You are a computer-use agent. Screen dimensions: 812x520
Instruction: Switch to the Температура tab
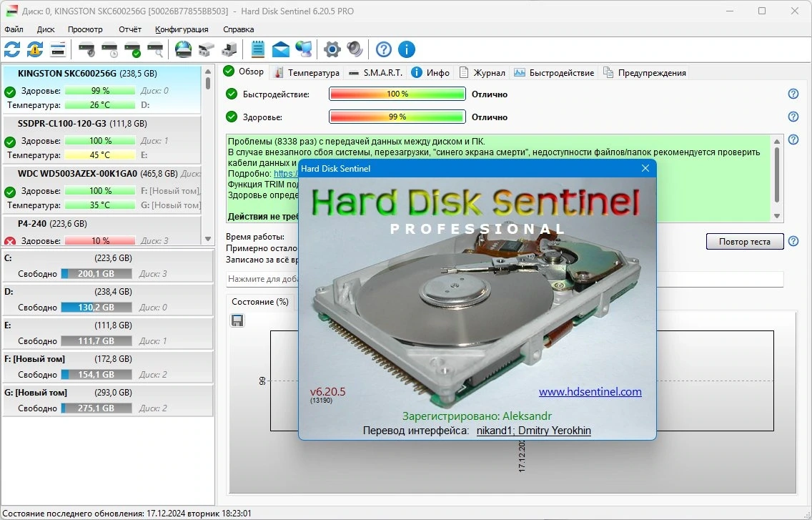(307, 72)
